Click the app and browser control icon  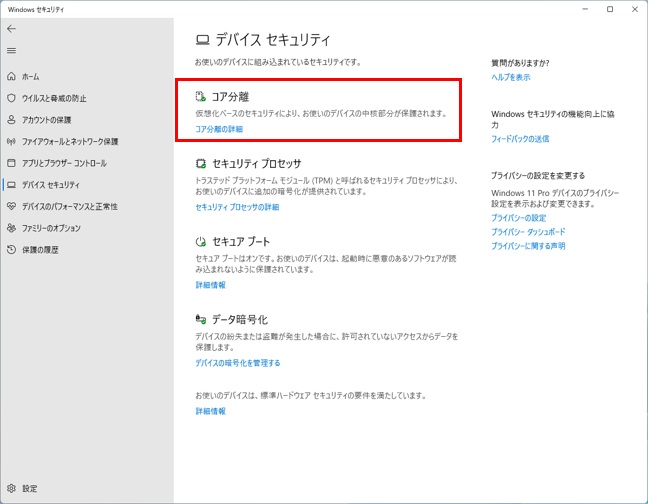point(12,163)
